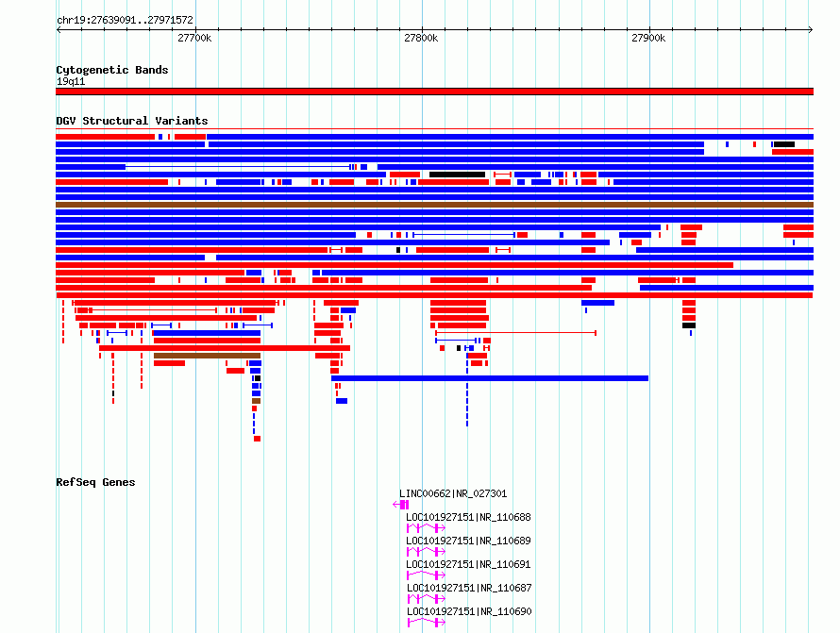Open the LOC101927151|NR_110687 transcript label
Screen dimensions: 840x633
pyautogui.click(x=469, y=588)
